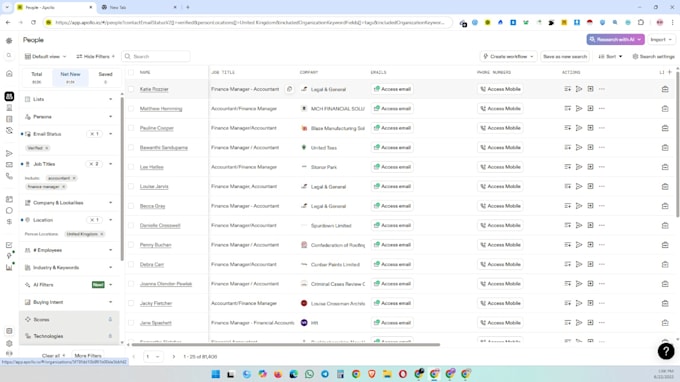The image size is (680, 382).
Task: Access Mobile for Matthew Hemming
Action: click(500, 108)
